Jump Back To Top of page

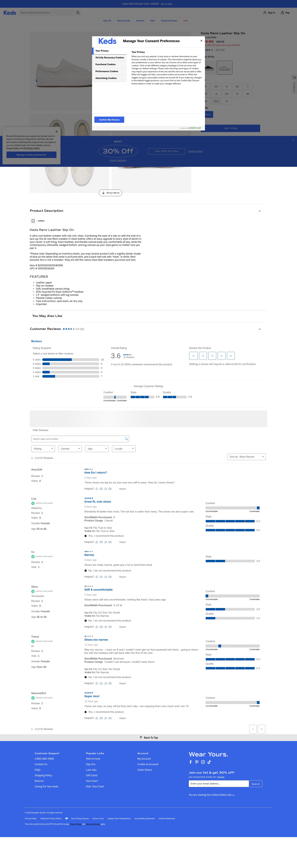pos(149,738)
